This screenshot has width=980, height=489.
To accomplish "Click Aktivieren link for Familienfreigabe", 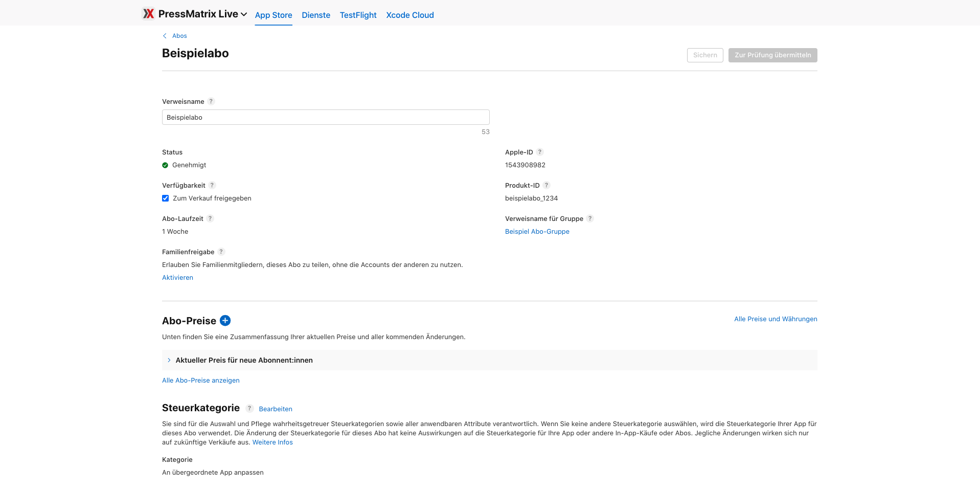I will [x=177, y=278].
